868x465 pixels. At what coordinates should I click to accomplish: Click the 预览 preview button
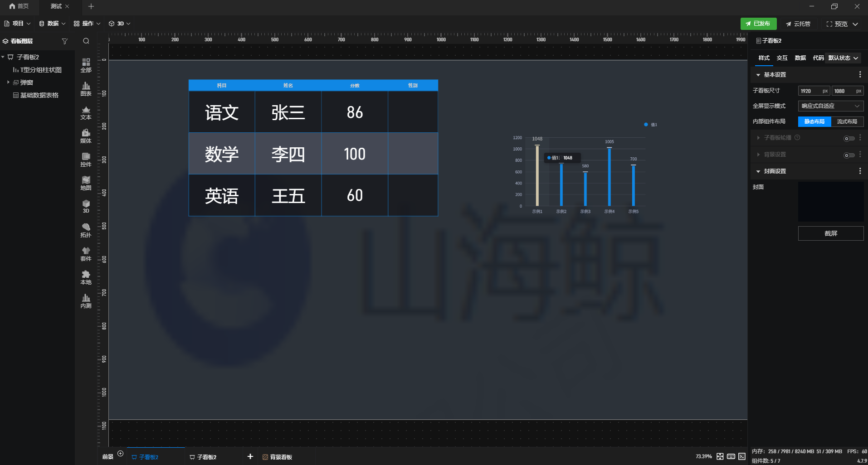point(837,24)
